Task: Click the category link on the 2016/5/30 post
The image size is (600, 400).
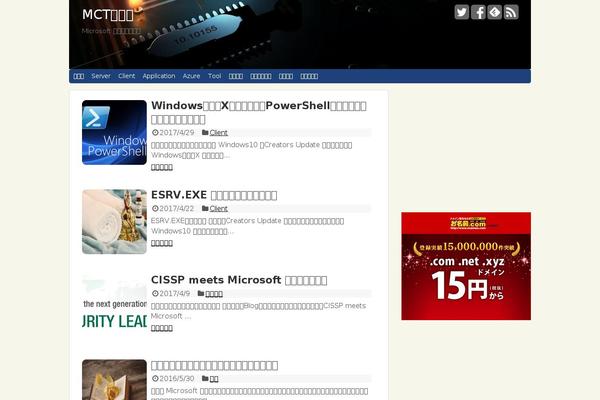Action: point(214,379)
